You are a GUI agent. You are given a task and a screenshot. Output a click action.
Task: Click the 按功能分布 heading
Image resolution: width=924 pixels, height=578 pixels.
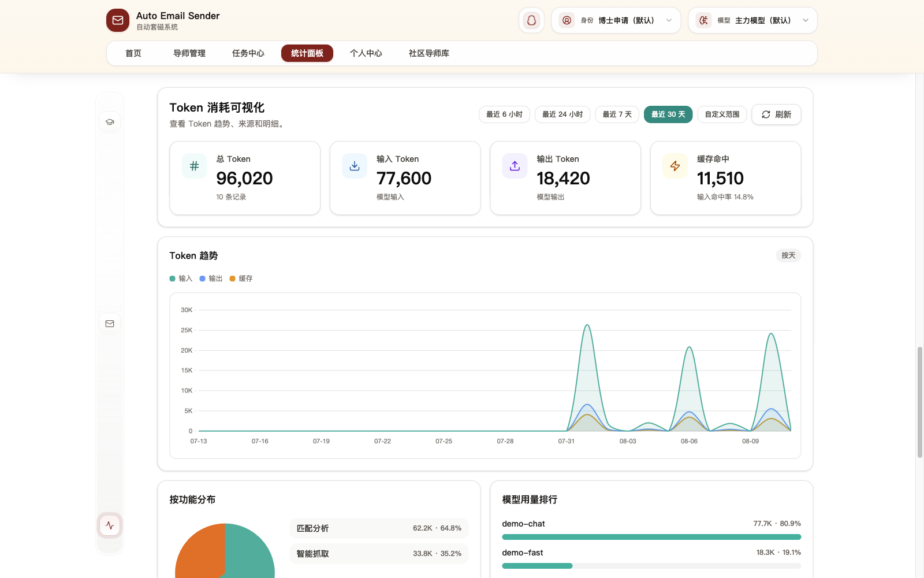click(192, 499)
